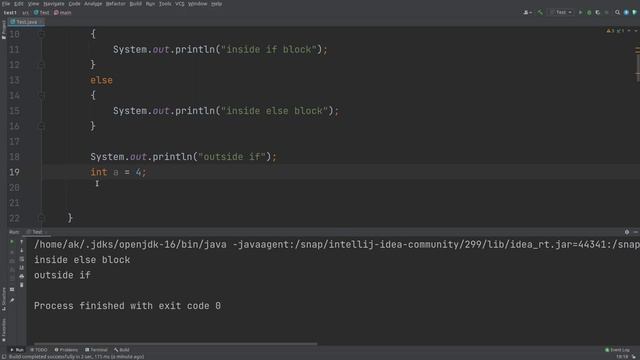Open the Terminal tool window
640x360 pixels.
[x=96, y=350]
